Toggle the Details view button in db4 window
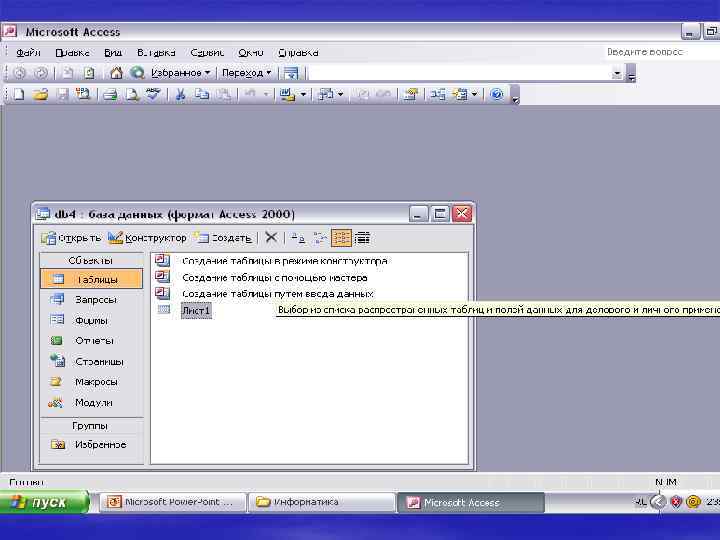 click(x=362, y=238)
